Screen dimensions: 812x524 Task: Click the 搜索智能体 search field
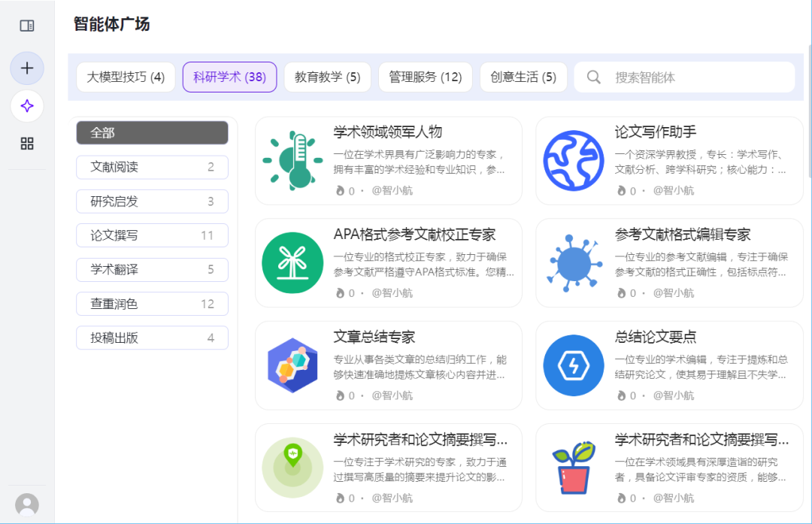click(685, 77)
